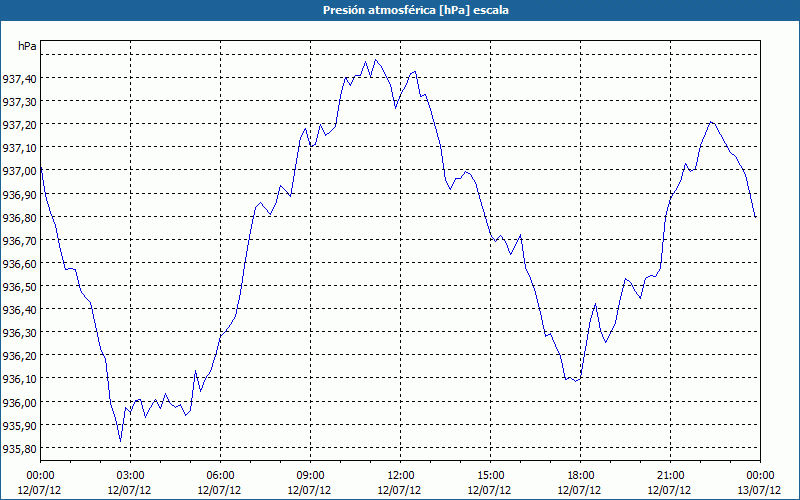Click the 06:00 time axis label

pyautogui.click(x=220, y=476)
